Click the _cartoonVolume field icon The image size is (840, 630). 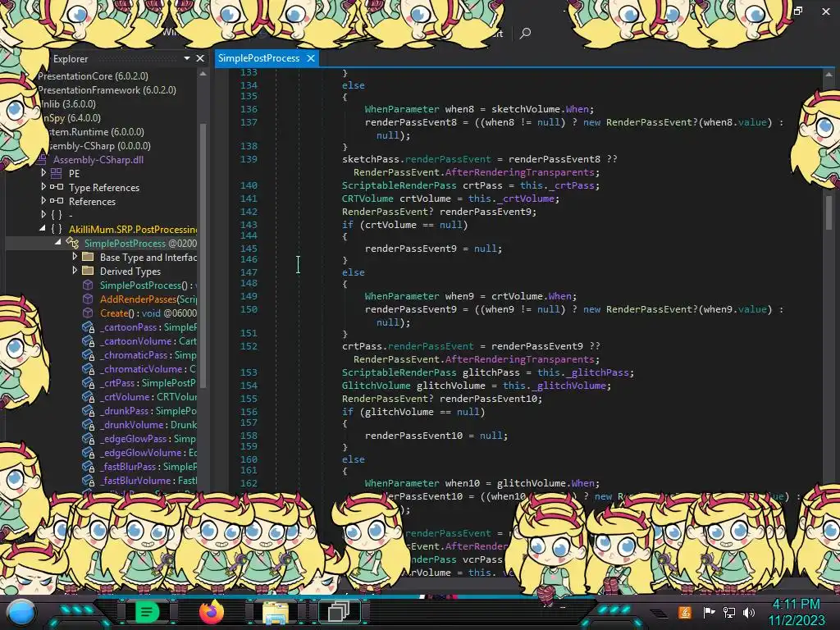89,340
